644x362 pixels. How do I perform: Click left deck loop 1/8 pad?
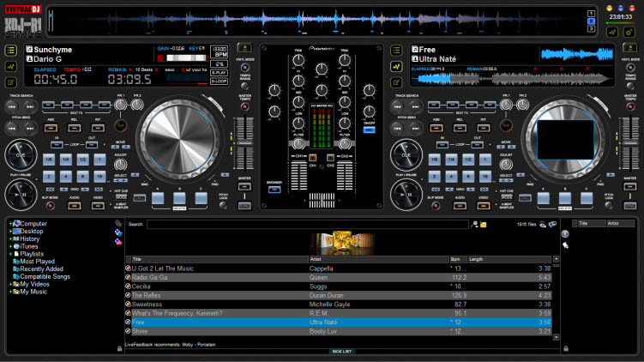pos(49,160)
